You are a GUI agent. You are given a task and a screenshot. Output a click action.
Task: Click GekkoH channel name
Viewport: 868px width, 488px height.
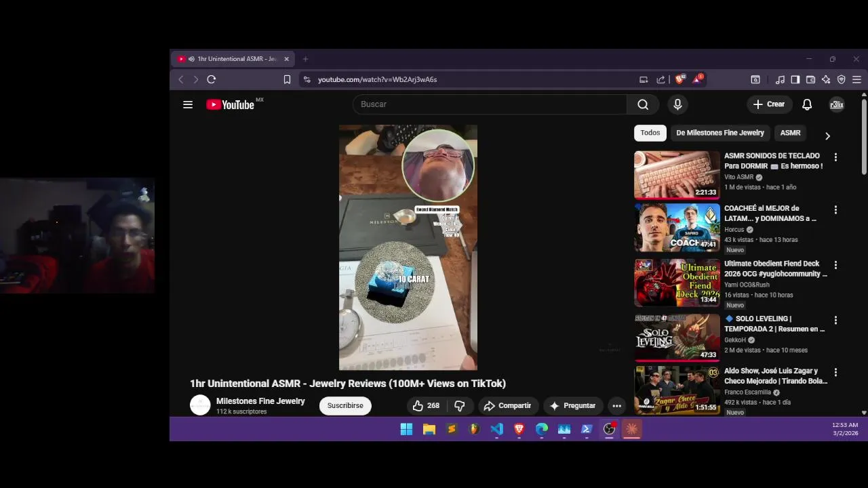coord(734,340)
